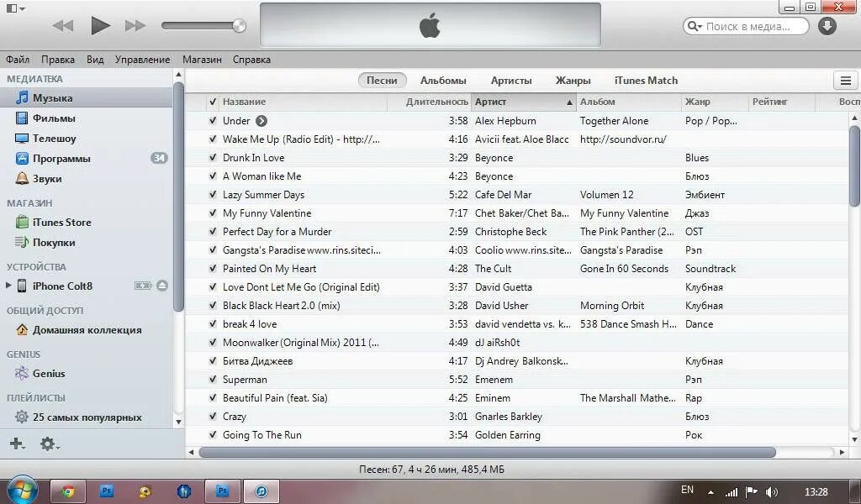Viewport: 861px width, 504px height.
Task: Click the search field Поиск в медиа
Action: (x=746, y=26)
